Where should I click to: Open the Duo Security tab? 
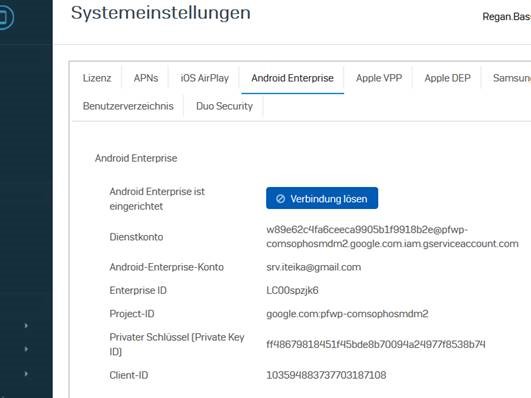pyautogui.click(x=224, y=106)
